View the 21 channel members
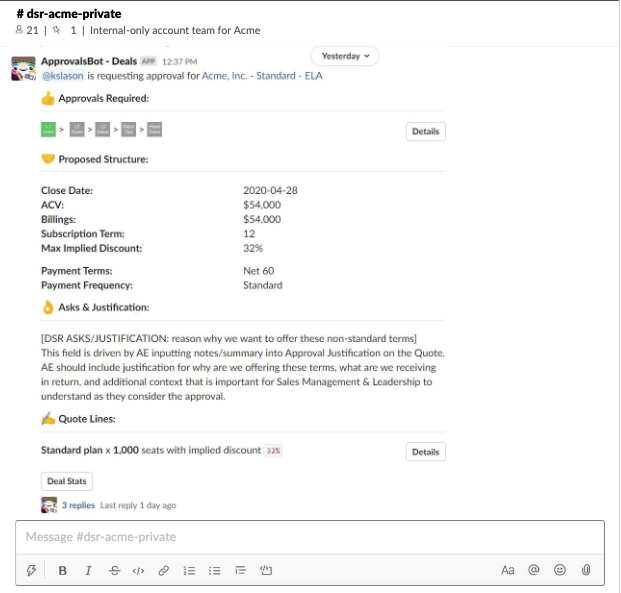 [27, 30]
